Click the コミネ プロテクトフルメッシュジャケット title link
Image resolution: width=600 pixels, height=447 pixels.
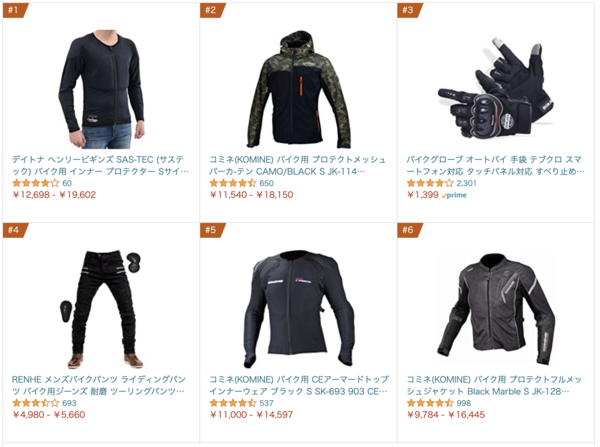(x=494, y=385)
